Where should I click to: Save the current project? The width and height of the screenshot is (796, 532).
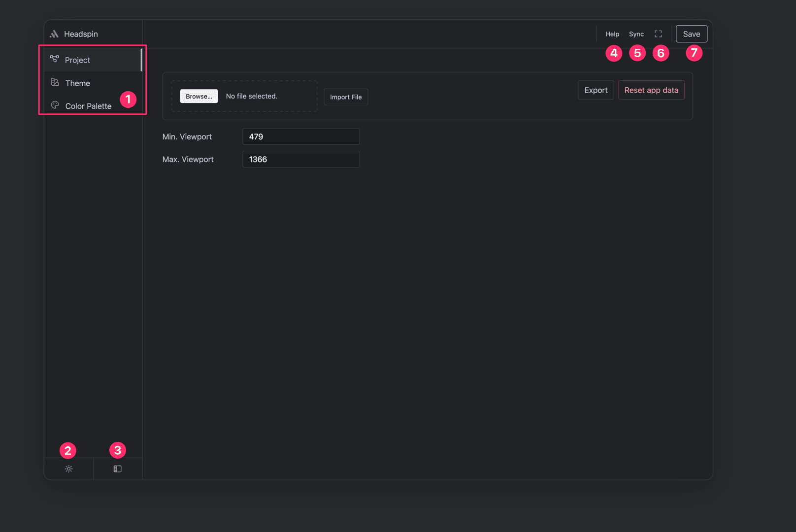click(691, 33)
